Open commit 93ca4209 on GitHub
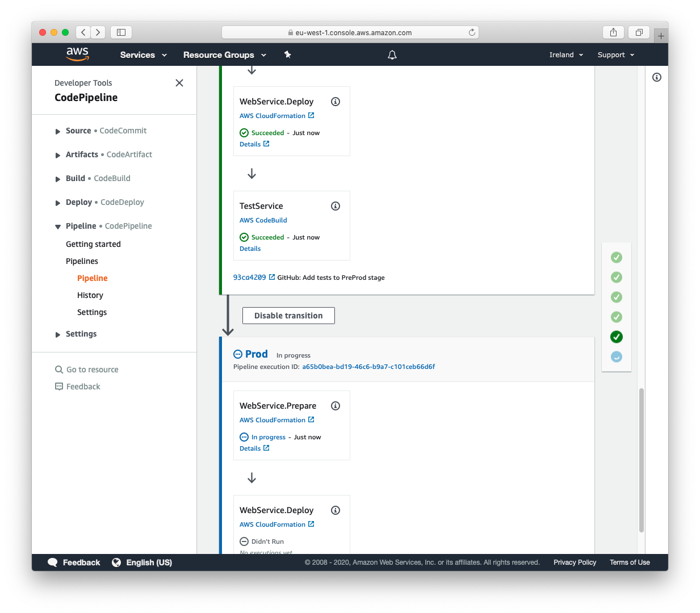 coord(250,278)
